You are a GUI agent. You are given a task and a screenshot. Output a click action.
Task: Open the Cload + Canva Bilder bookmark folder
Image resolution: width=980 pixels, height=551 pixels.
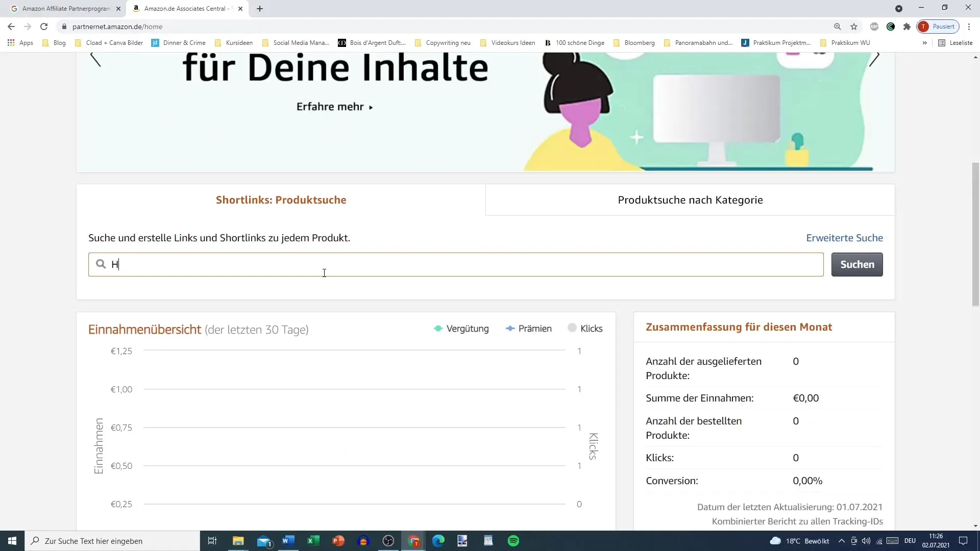(x=109, y=43)
